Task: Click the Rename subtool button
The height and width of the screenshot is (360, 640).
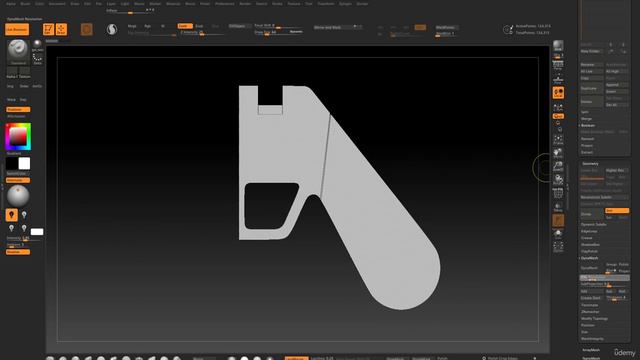Action: coord(591,64)
